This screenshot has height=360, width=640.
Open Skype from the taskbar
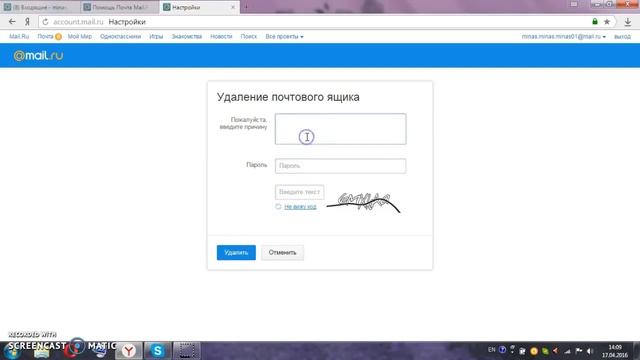[158, 351]
